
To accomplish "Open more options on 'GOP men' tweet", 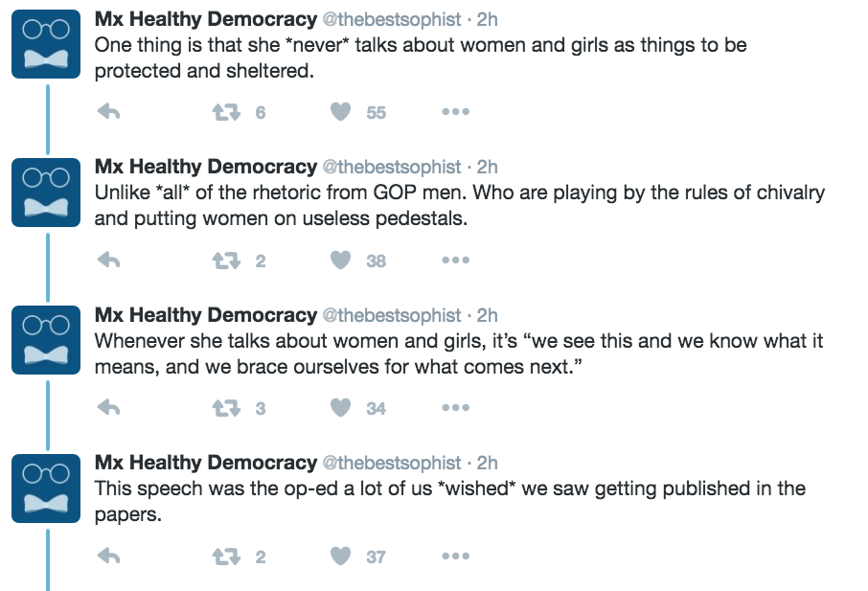I will [x=455, y=260].
